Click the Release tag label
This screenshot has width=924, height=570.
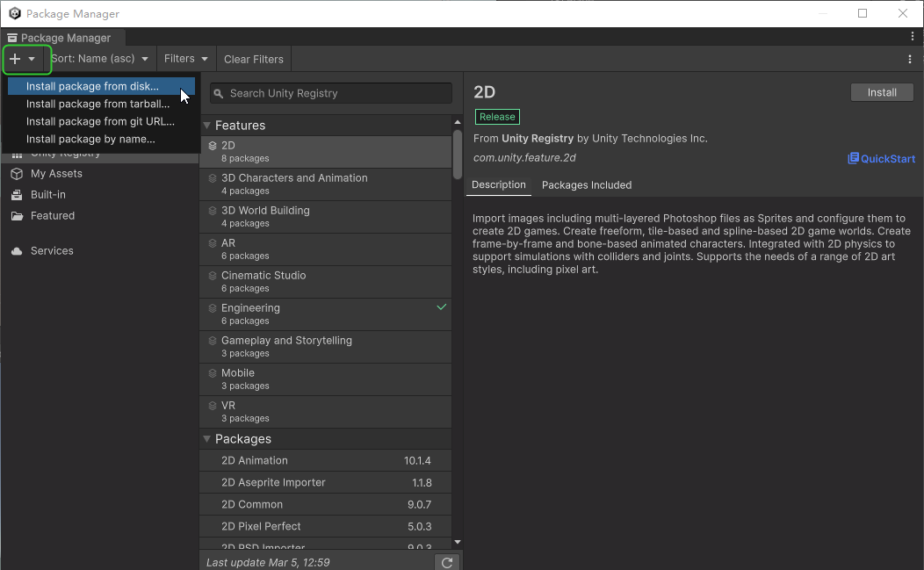coord(497,117)
